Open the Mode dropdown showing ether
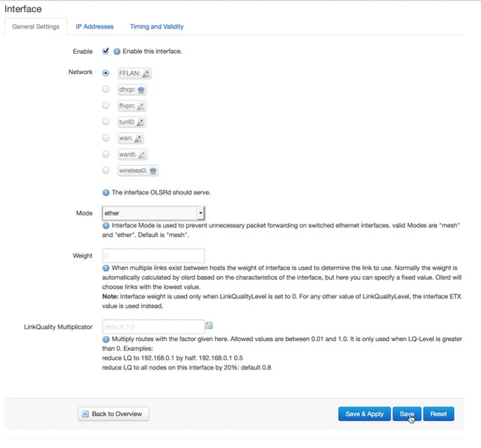481x448 pixels. 153,213
